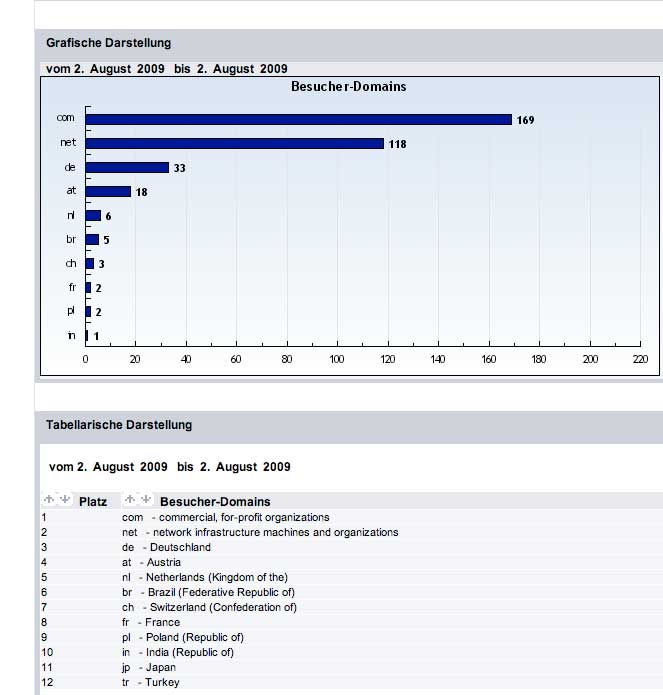Click the Platz column header

(93, 501)
